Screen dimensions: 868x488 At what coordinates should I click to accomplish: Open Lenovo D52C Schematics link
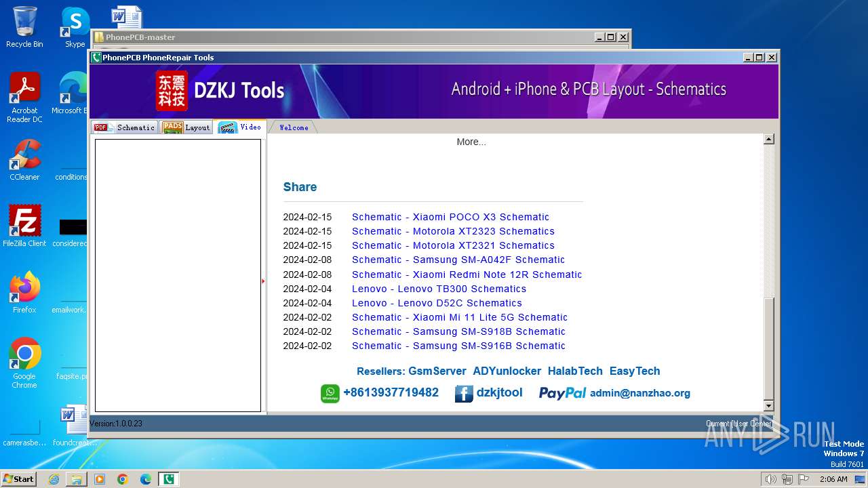tap(437, 303)
